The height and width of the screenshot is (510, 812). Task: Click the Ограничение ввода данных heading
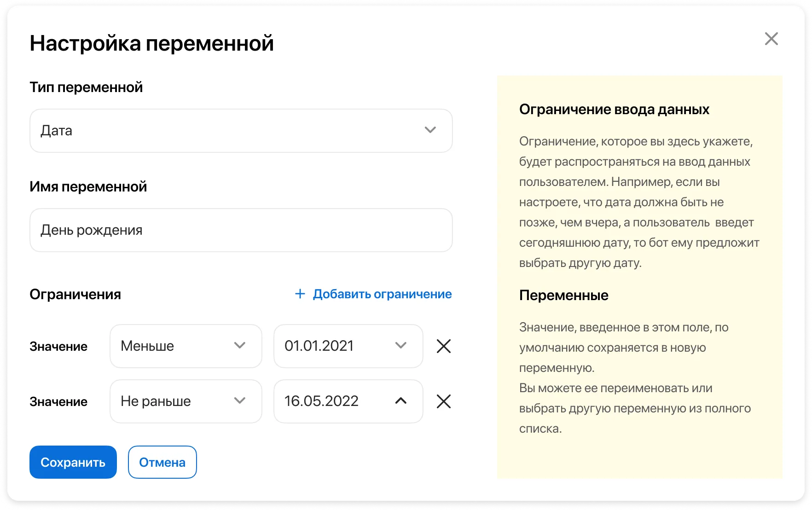(614, 110)
